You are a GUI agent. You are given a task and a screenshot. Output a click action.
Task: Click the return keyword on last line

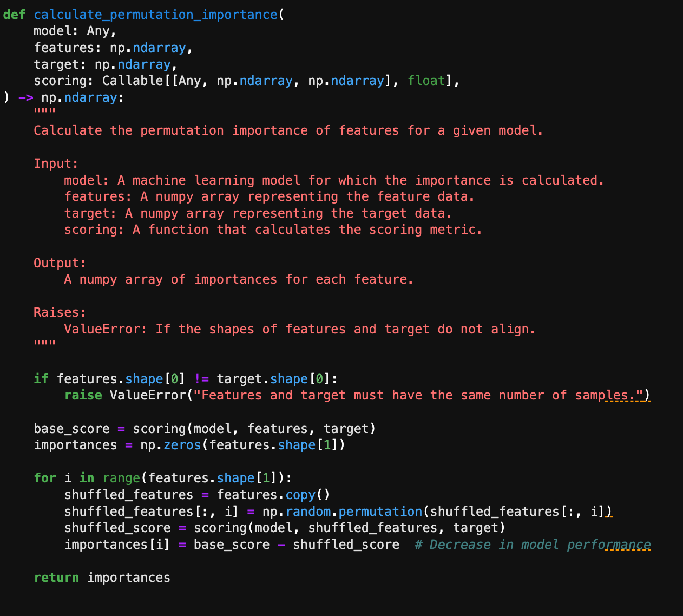click(x=56, y=578)
